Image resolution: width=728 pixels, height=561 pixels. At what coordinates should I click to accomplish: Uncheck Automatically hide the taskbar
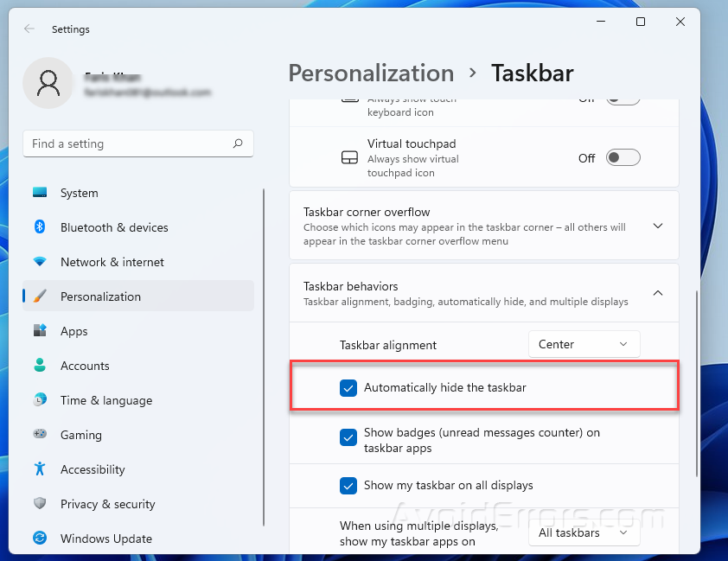[x=348, y=388]
